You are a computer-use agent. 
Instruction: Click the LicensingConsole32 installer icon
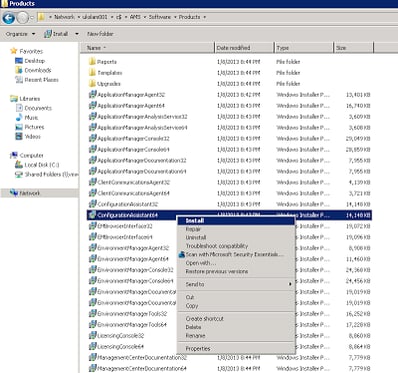92,335
